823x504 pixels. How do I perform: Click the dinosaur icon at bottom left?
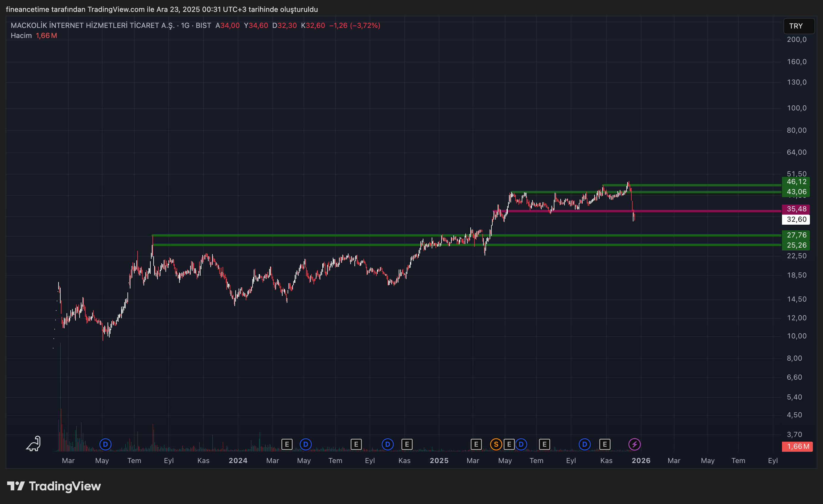[x=34, y=444]
